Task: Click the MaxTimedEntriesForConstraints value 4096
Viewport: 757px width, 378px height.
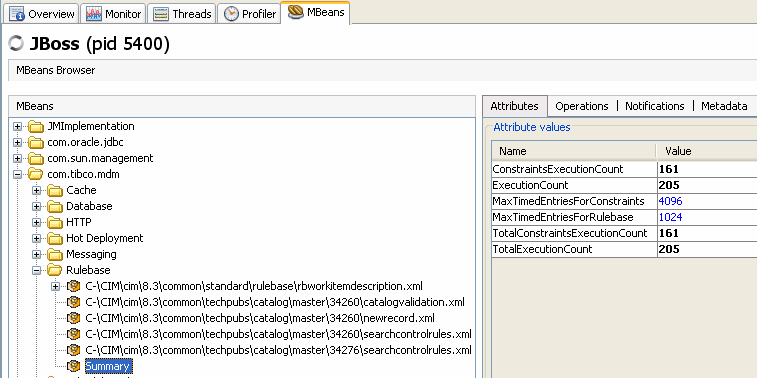Action: 671,201
